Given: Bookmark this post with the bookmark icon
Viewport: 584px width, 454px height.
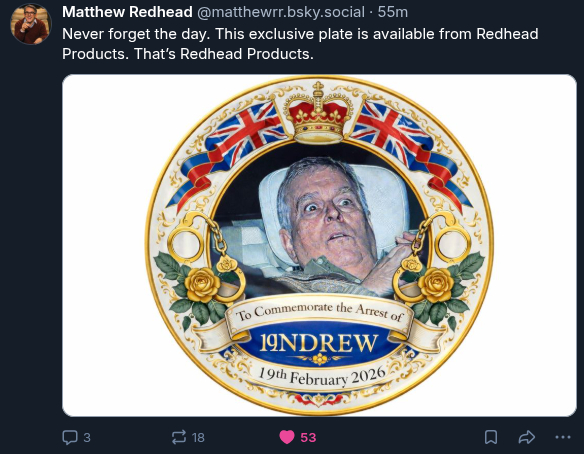Looking at the screenshot, I should coord(491,437).
